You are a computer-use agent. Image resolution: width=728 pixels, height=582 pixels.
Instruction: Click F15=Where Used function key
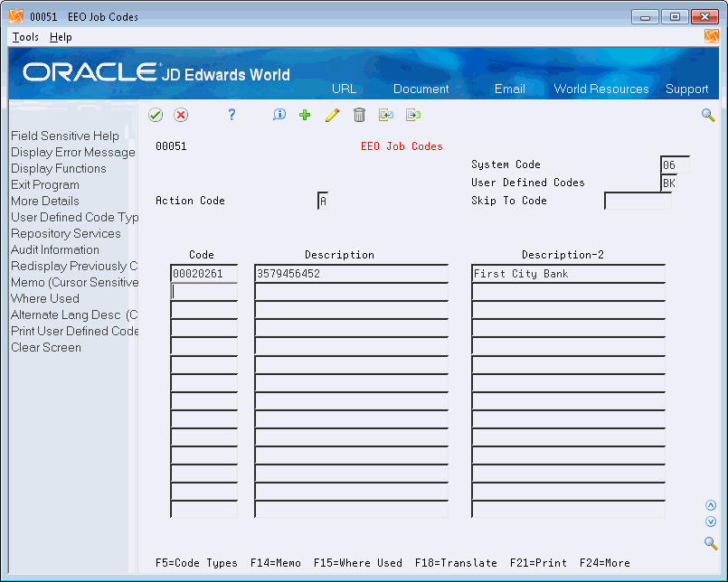(x=357, y=563)
